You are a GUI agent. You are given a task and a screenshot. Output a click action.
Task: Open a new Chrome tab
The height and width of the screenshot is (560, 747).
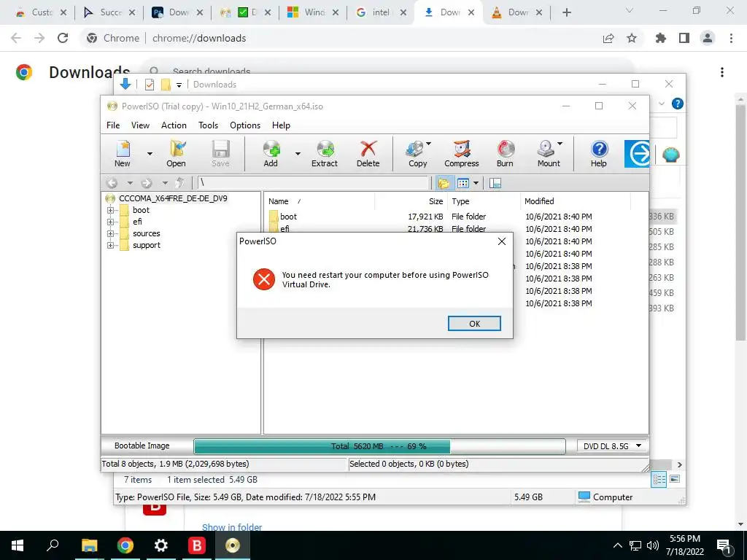566,12
